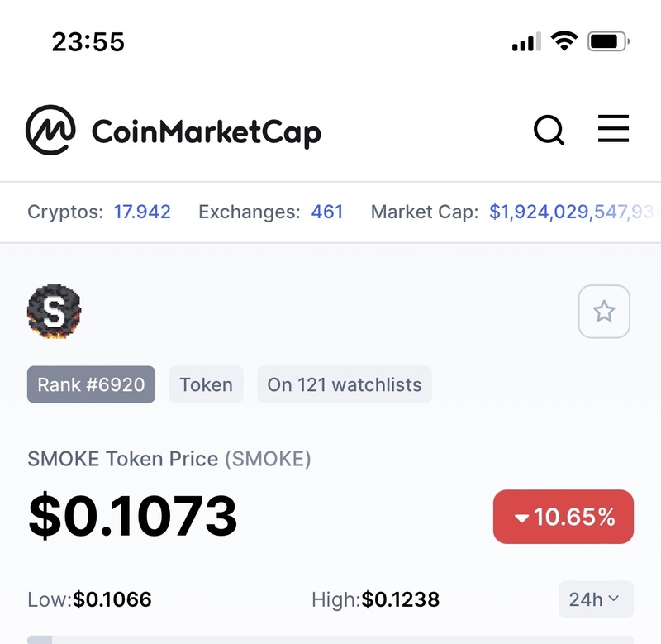
Task: Open the Exchanges 461 link
Action: pyautogui.click(x=327, y=212)
